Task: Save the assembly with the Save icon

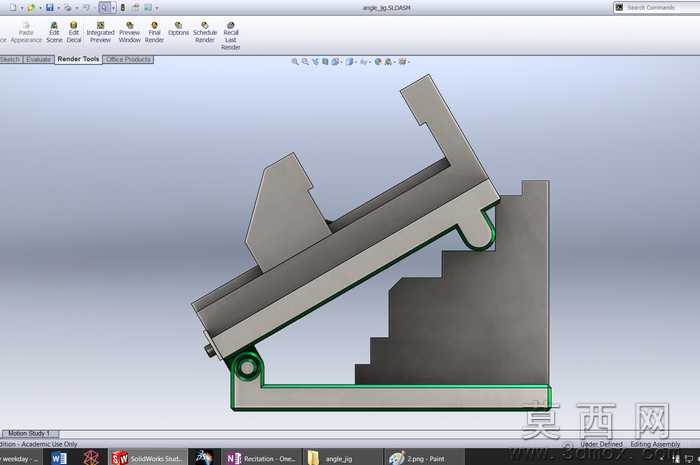Action: 50,8
